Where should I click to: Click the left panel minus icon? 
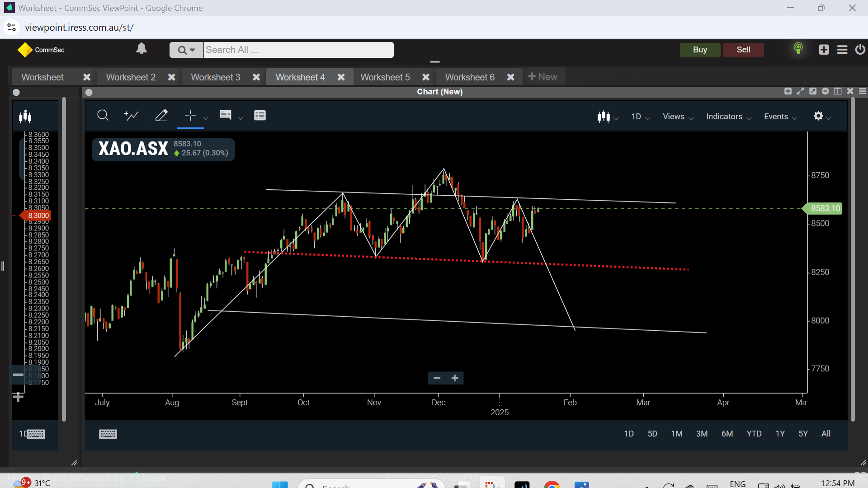pyautogui.click(x=18, y=375)
